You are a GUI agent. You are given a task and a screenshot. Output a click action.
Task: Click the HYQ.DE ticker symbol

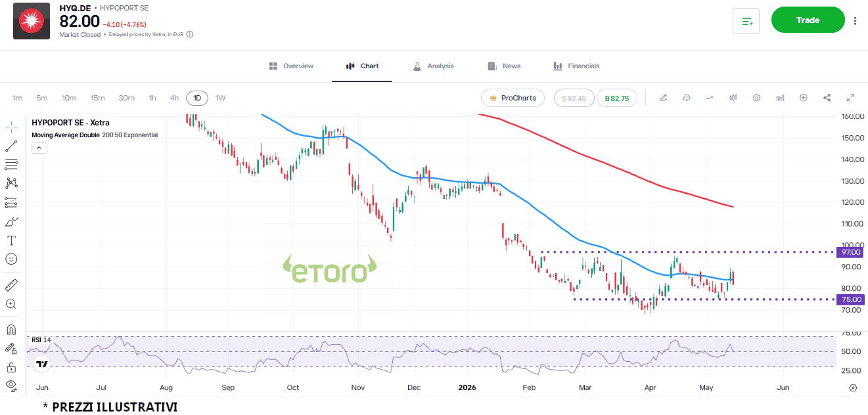point(76,8)
